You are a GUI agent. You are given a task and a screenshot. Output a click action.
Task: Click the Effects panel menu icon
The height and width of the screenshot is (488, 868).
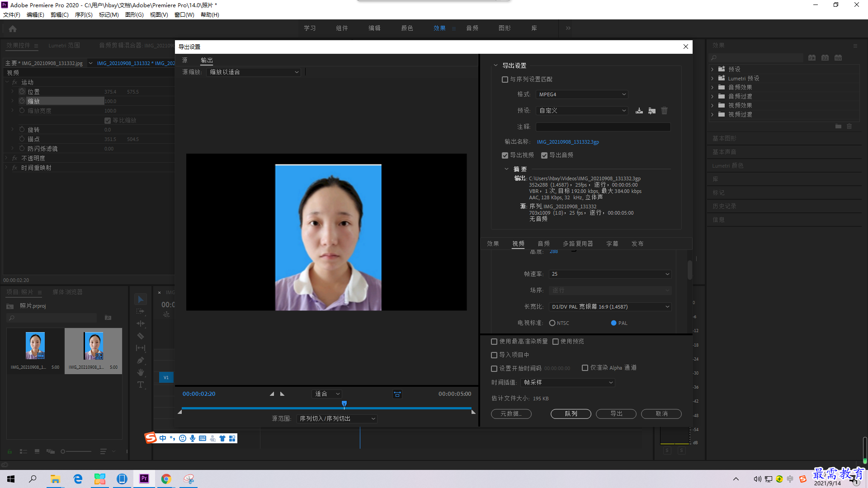point(855,46)
